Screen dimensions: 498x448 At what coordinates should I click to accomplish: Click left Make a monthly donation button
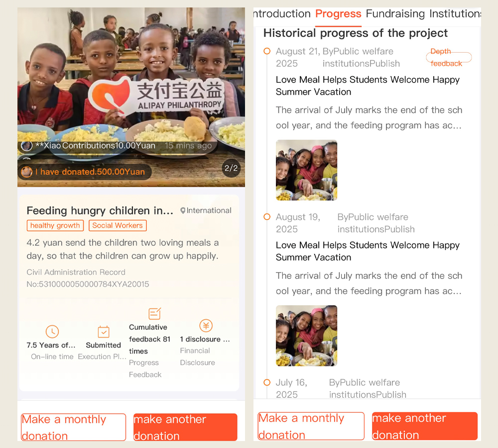tap(73, 427)
